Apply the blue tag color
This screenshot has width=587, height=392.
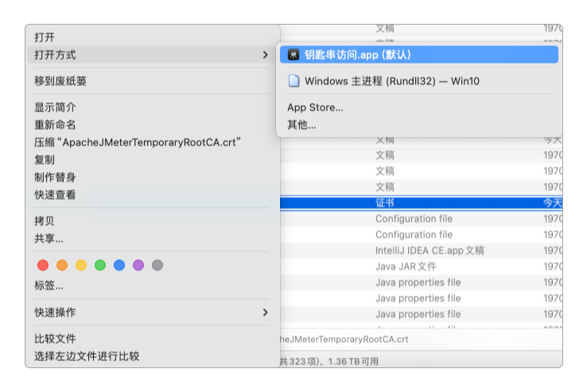(119, 265)
